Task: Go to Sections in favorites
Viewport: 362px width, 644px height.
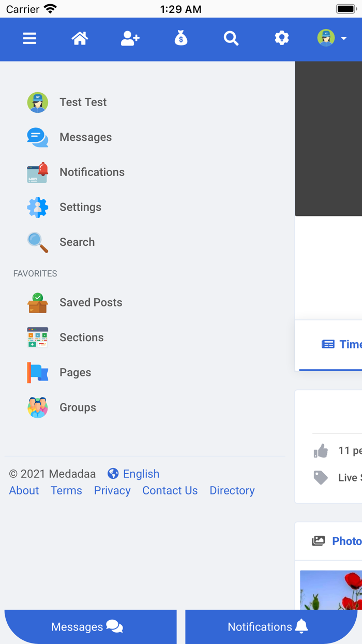Action: coord(81,338)
